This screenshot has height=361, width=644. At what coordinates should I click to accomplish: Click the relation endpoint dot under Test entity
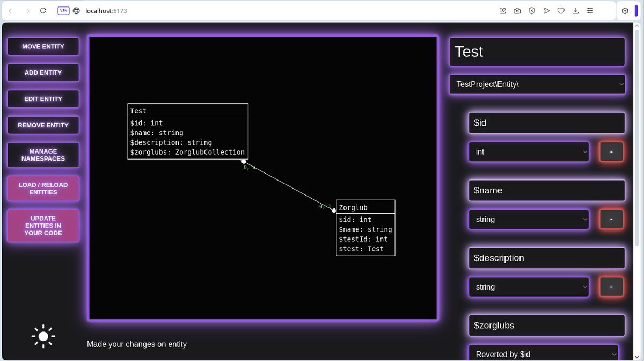pyautogui.click(x=244, y=161)
